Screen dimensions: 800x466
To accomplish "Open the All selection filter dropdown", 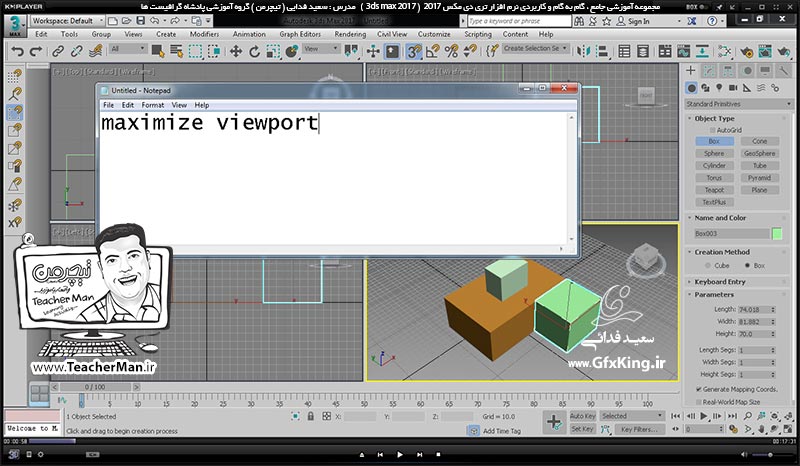I will point(128,49).
